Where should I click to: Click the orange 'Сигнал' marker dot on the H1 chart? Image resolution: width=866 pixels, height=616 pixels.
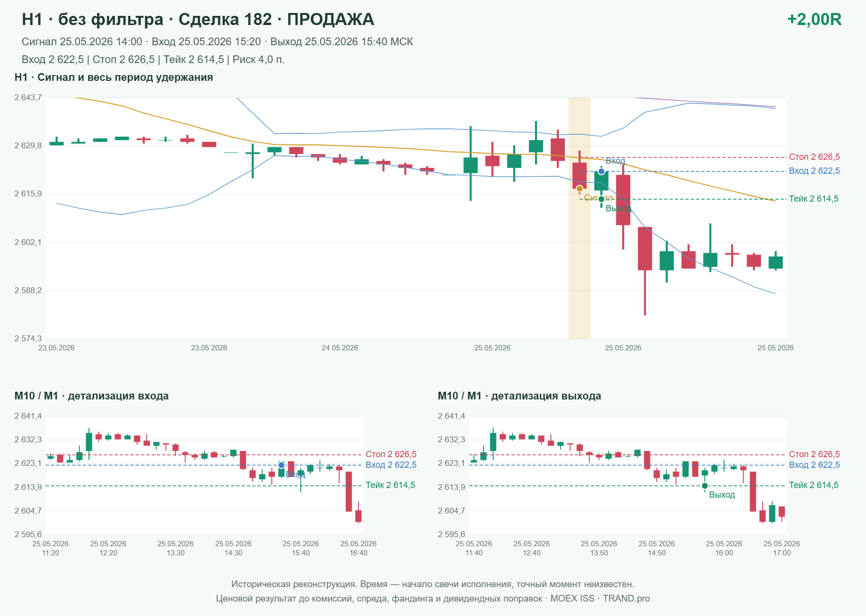point(579,189)
